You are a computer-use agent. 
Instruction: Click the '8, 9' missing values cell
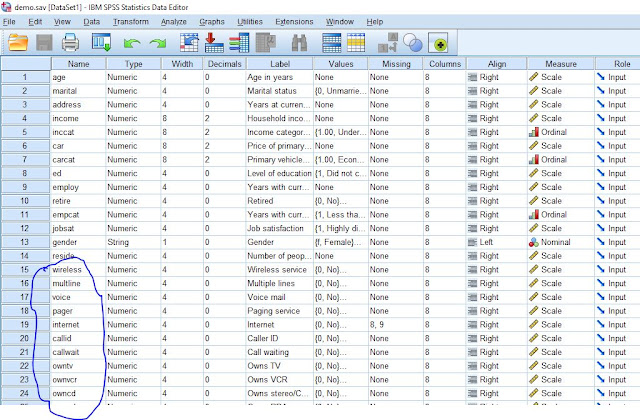[x=396, y=324]
